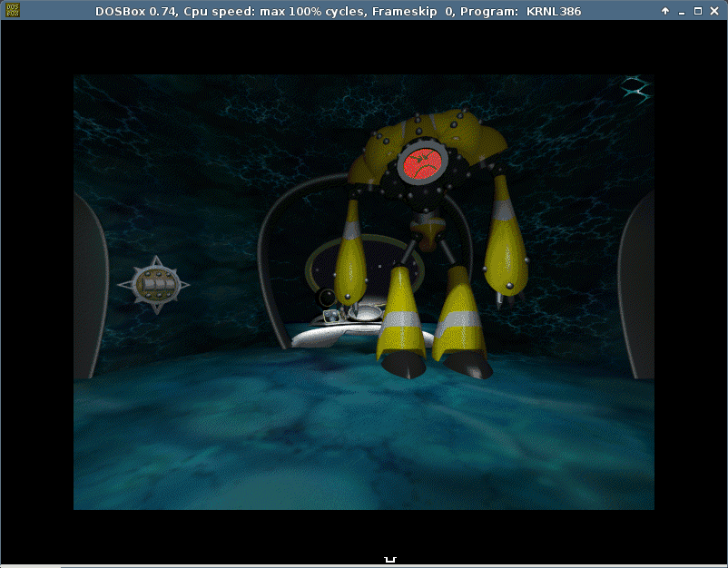Click the small bracket marker at the bottom edge
The height and width of the screenshot is (568, 728).
click(x=390, y=560)
